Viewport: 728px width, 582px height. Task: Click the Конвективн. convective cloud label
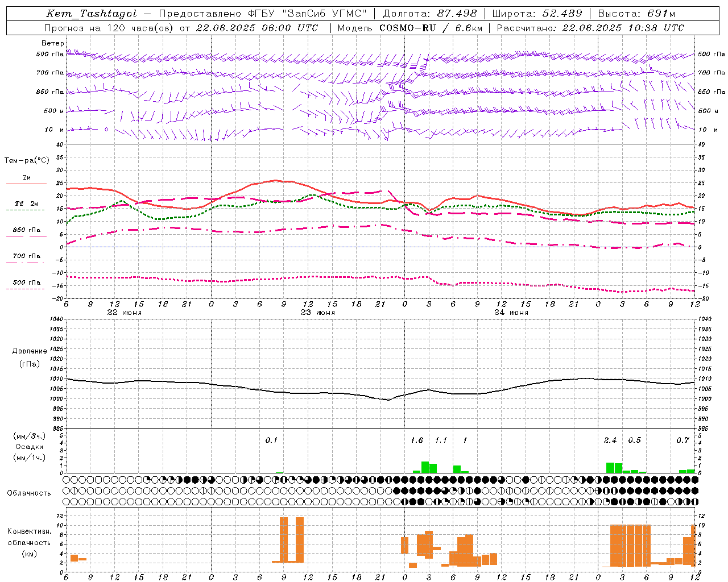30,531
